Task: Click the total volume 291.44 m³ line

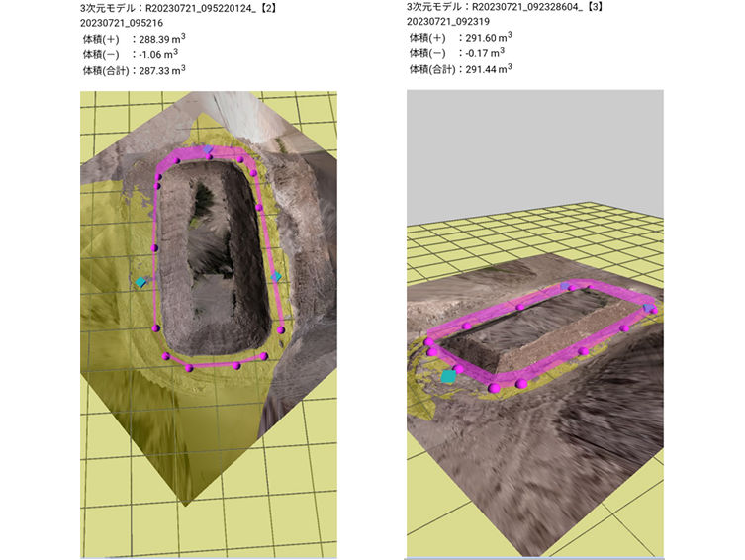Action: 460,70
